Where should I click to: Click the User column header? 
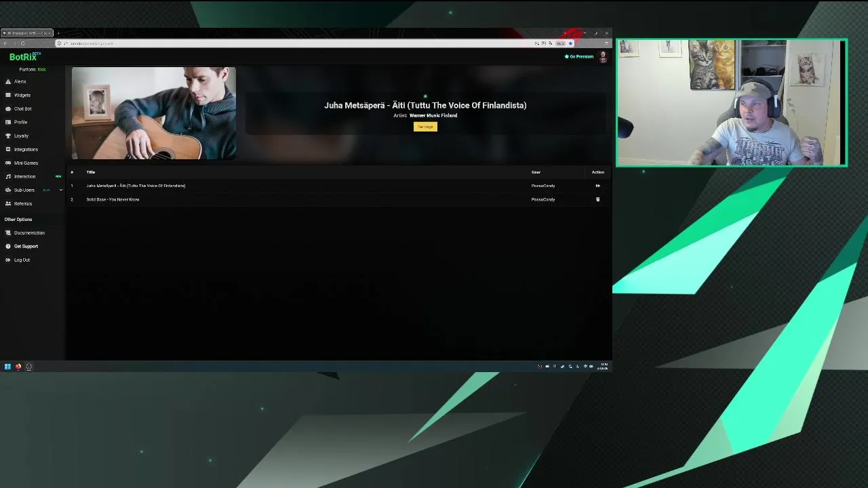pos(536,172)
